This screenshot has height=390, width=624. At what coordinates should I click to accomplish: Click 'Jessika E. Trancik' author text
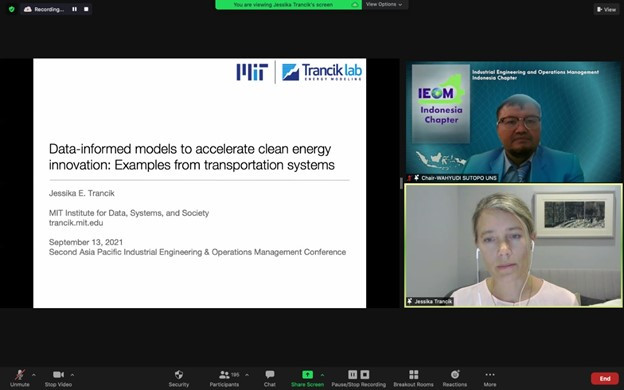click(x=82, y=193)
